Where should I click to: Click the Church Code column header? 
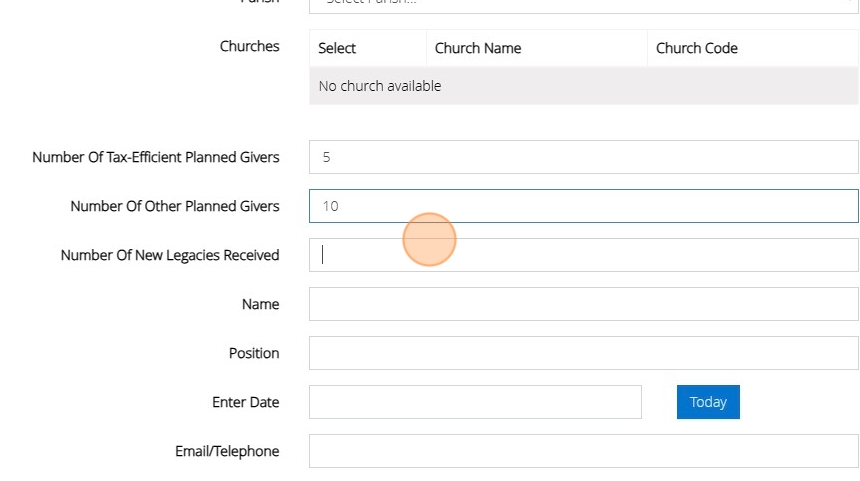click(697, 48)
